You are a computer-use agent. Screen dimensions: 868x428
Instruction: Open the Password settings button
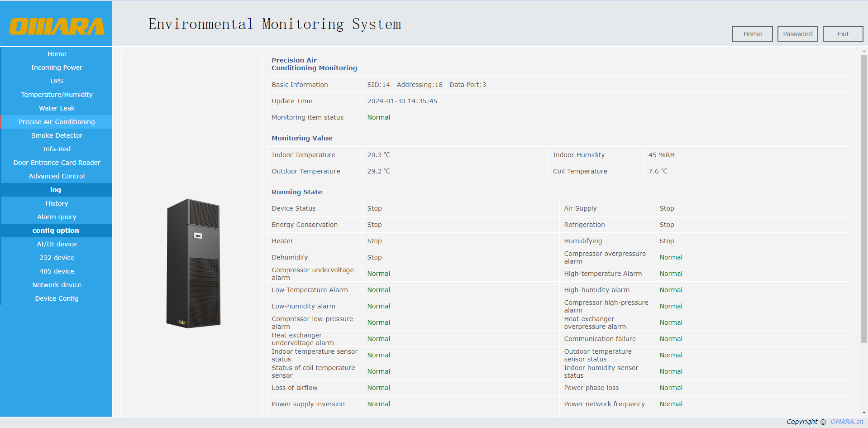(x=797, y=34)
